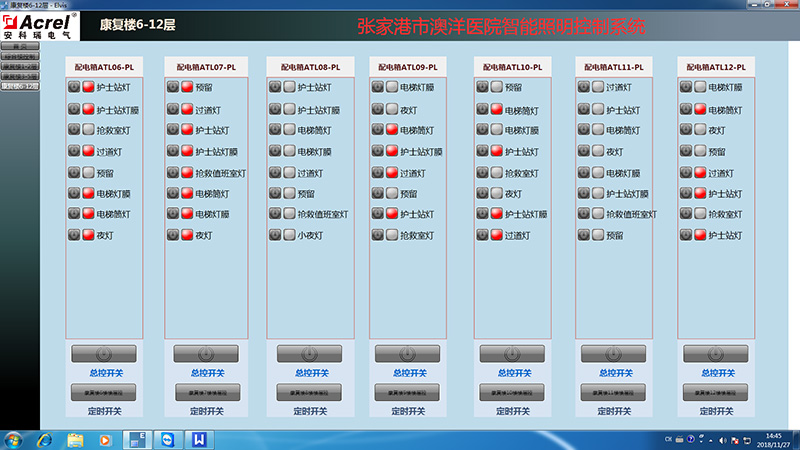Screen dimensions: 800x450
Task: Click power icon beside ATL07-PL 夜灯
Action: pyautogui.click(x=173, y=235)
